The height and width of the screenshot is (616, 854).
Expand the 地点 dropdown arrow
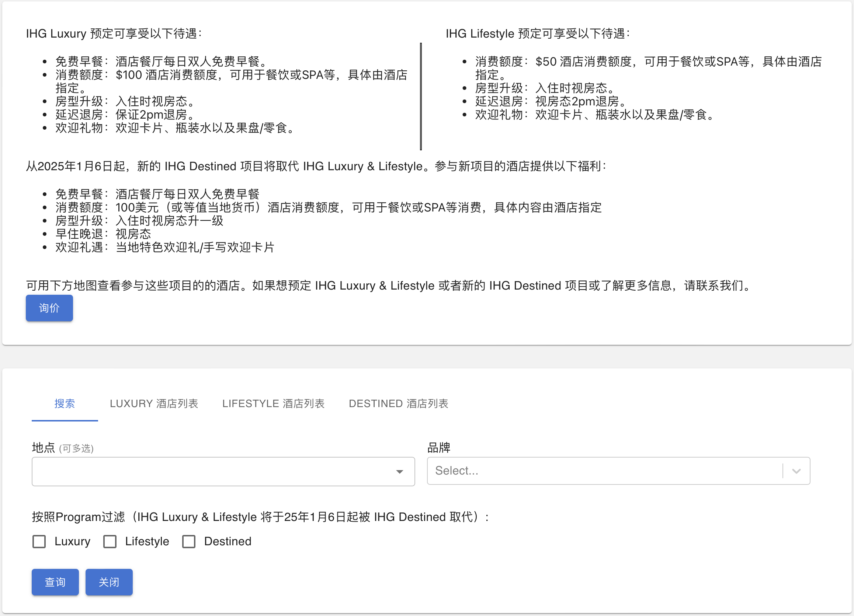click(399, 472)
